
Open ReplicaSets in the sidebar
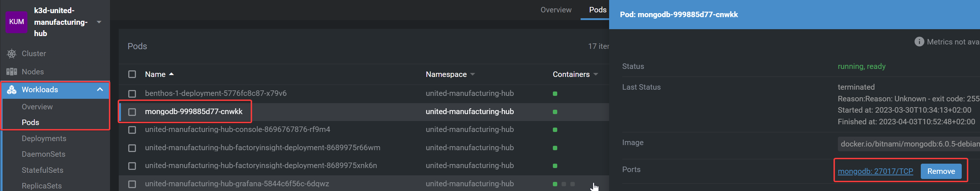(x=42, y=186)
